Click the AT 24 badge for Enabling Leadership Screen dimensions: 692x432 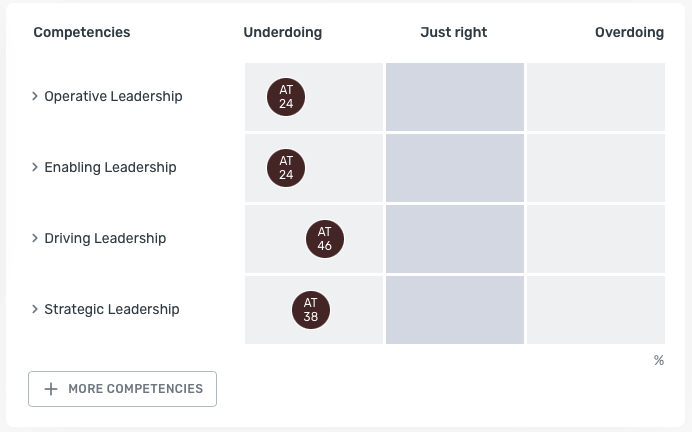(286, 168)
